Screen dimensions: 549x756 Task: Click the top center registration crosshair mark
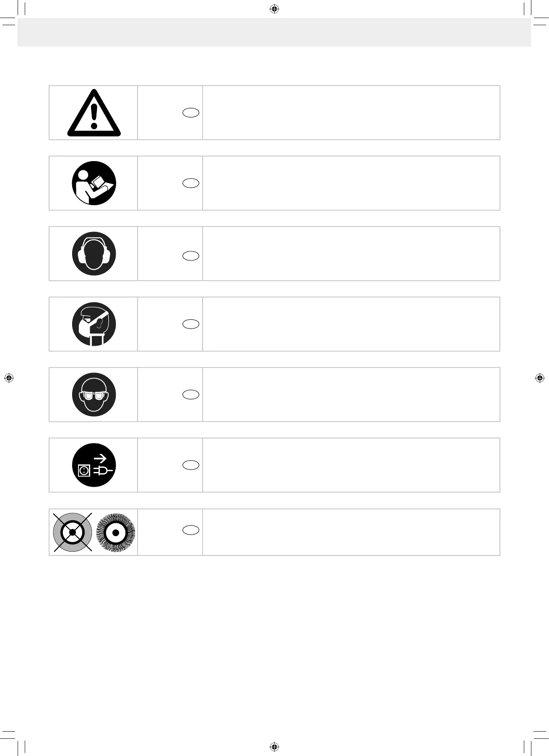tap(274, 9)
